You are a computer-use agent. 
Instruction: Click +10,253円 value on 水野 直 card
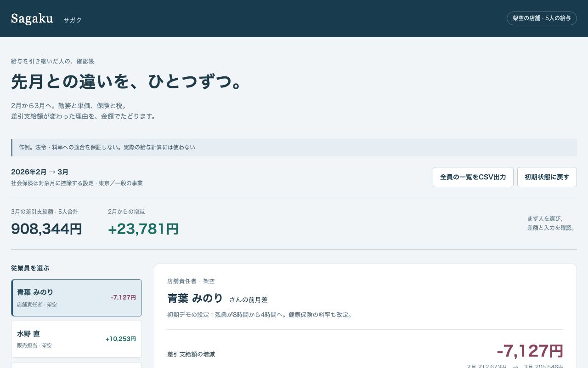(121, 339)
